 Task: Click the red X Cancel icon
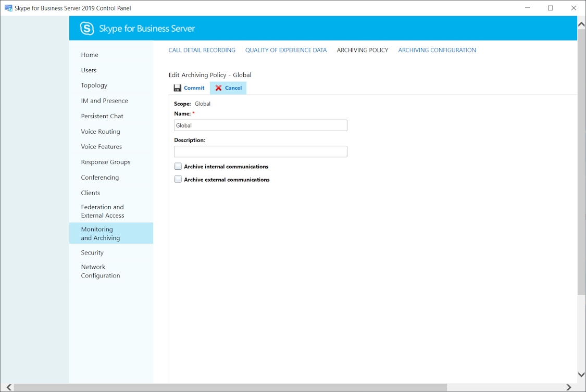219,88
